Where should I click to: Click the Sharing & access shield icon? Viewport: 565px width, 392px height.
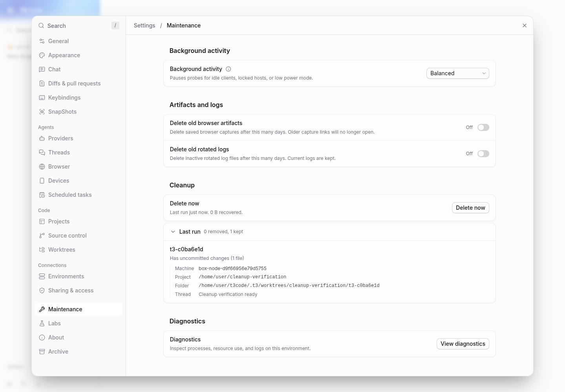click(x=42, y=290)
